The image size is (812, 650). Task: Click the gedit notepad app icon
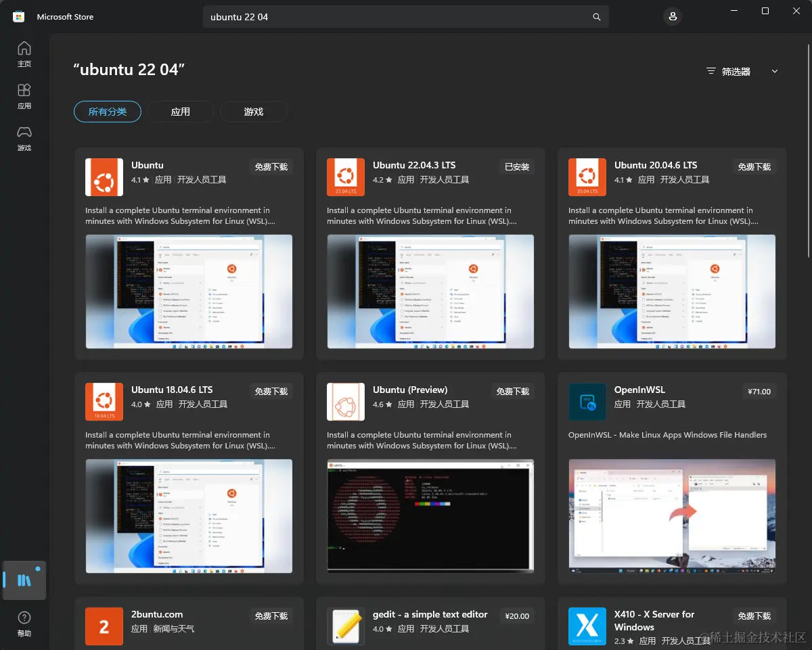coord(346,626)
